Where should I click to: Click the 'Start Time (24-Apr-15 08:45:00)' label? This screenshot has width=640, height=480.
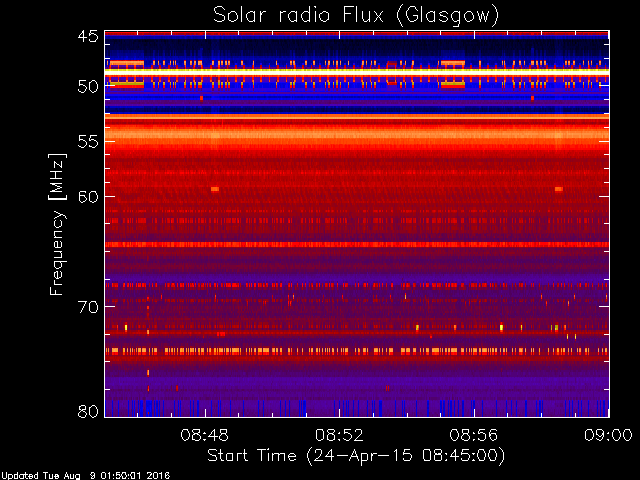pos(356,456)
